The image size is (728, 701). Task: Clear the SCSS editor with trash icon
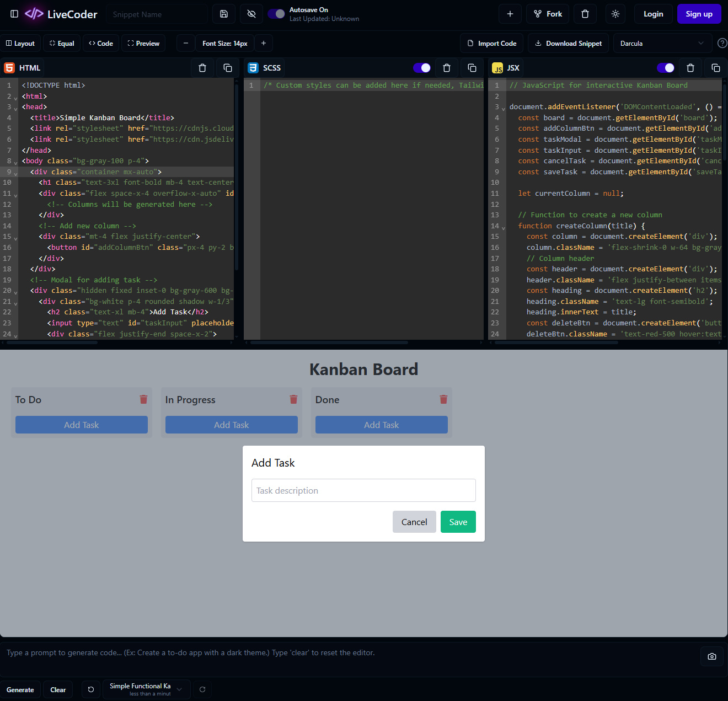(447, 68)
